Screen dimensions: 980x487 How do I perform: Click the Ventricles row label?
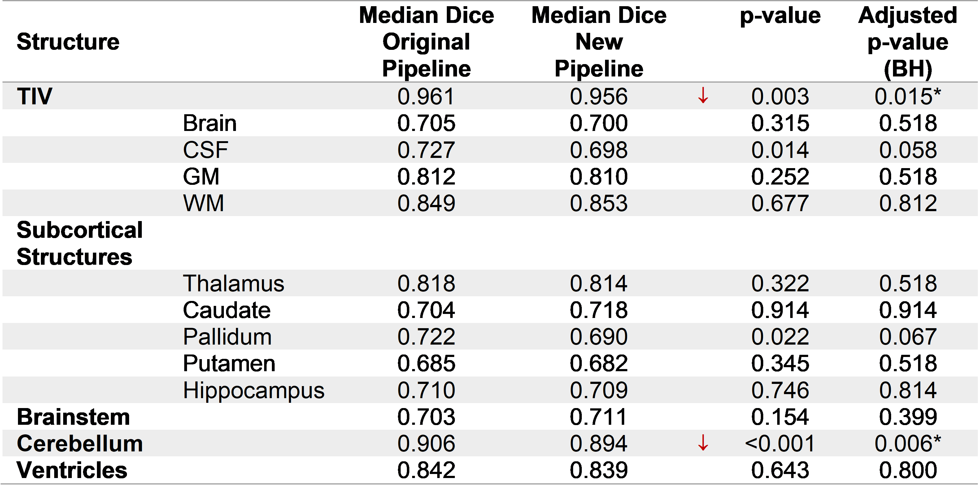coord(72,470)
